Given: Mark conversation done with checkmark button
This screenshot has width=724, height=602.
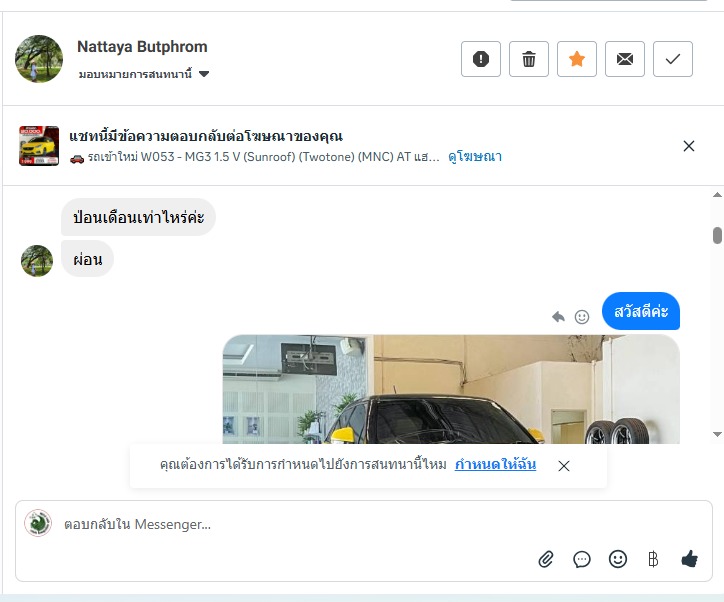Looking at the screenshot, I should coord(673,59).
